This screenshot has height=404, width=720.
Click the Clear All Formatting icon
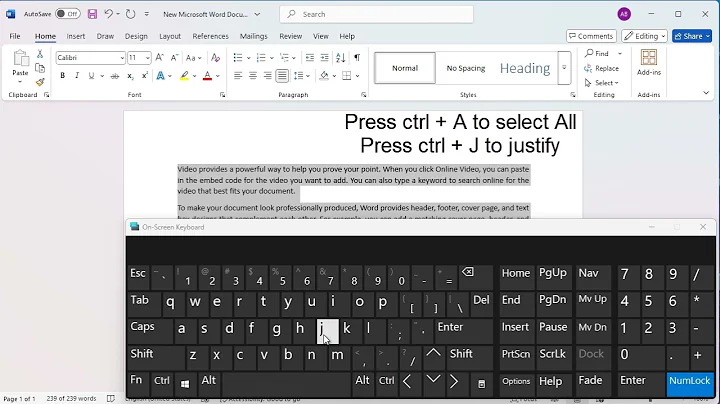(215, 57)
